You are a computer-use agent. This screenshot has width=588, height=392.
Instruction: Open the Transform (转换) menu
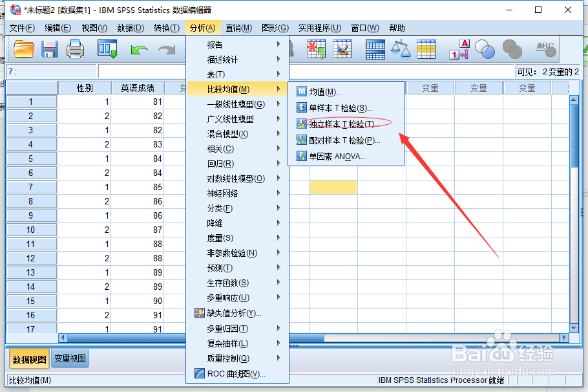167,28
